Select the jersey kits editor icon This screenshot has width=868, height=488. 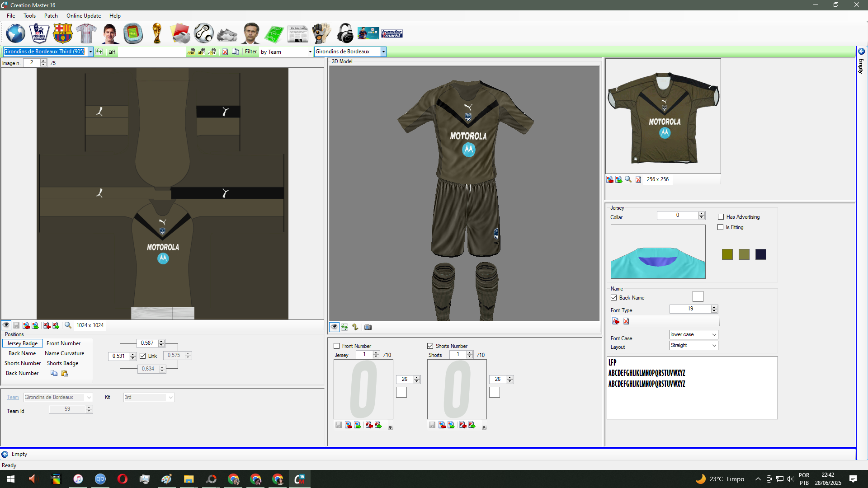tap(86, 33)
